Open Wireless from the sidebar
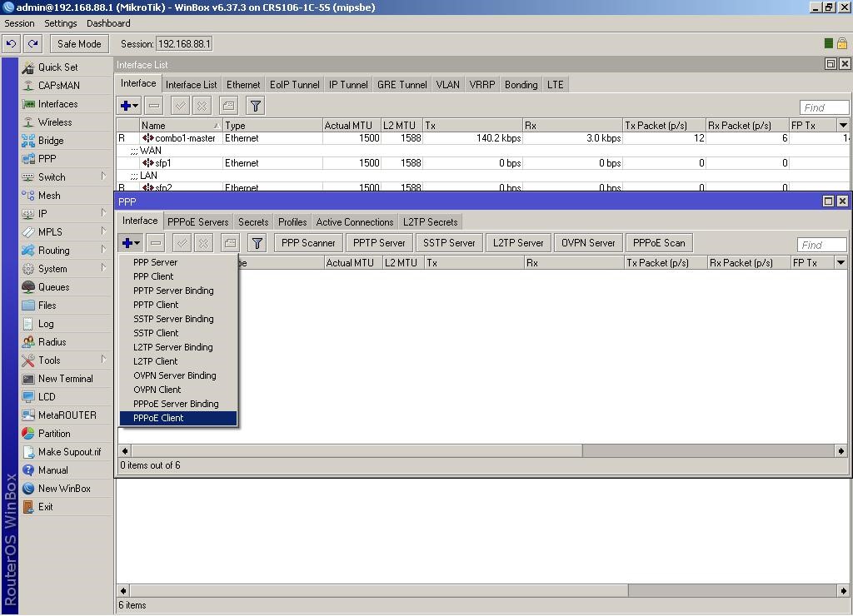This screenshot has width=853, height=616. click(54, 122)
